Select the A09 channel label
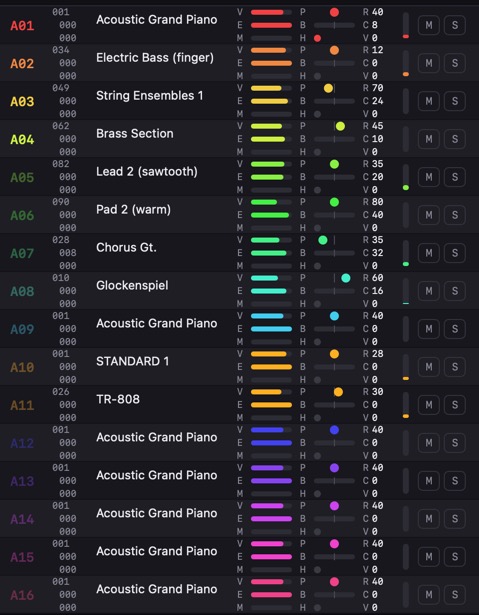 22,329
